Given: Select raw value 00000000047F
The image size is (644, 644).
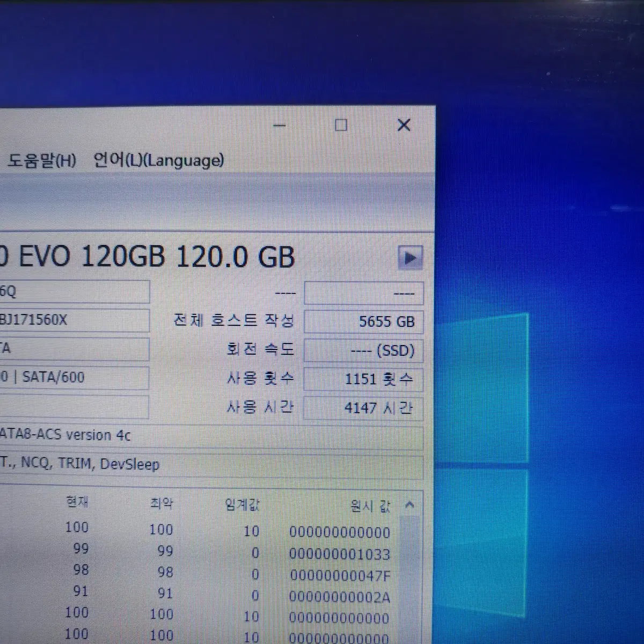Looking at the screenshot, I should tap(340, 576).
